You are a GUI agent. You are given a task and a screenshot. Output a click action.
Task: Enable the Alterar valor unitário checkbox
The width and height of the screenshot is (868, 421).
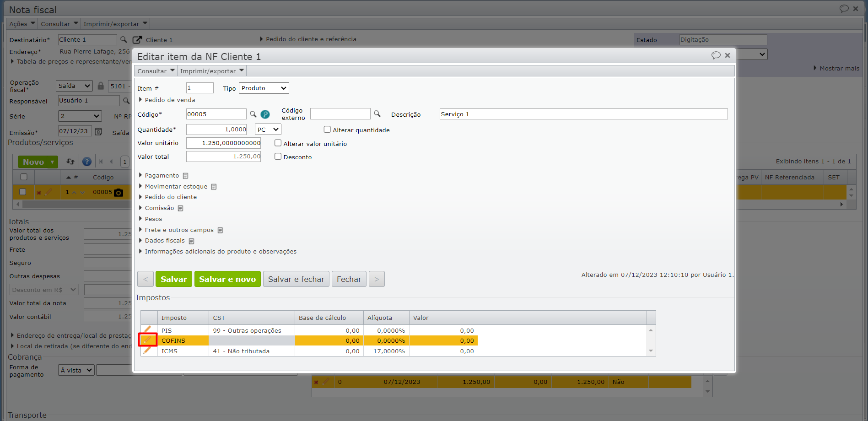(278, 143)
